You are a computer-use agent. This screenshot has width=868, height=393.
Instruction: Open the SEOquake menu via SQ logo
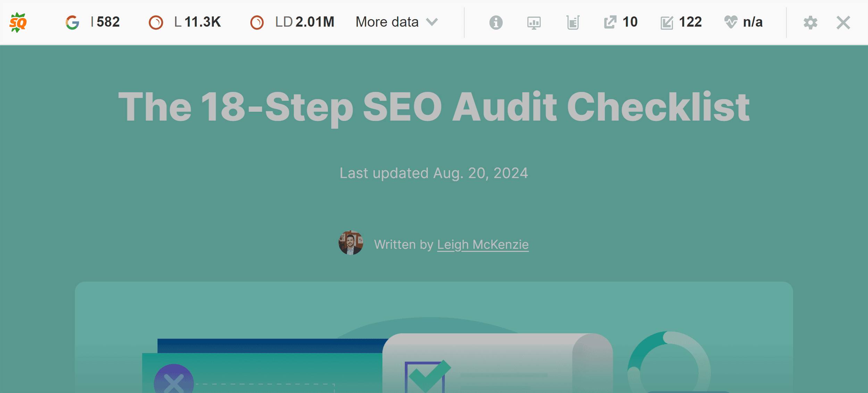click(x=17, y=22)
